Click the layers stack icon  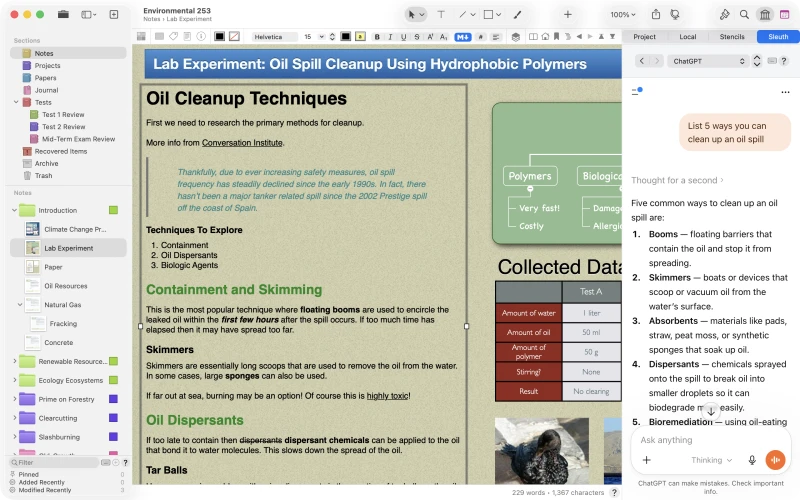click(516, 37)
